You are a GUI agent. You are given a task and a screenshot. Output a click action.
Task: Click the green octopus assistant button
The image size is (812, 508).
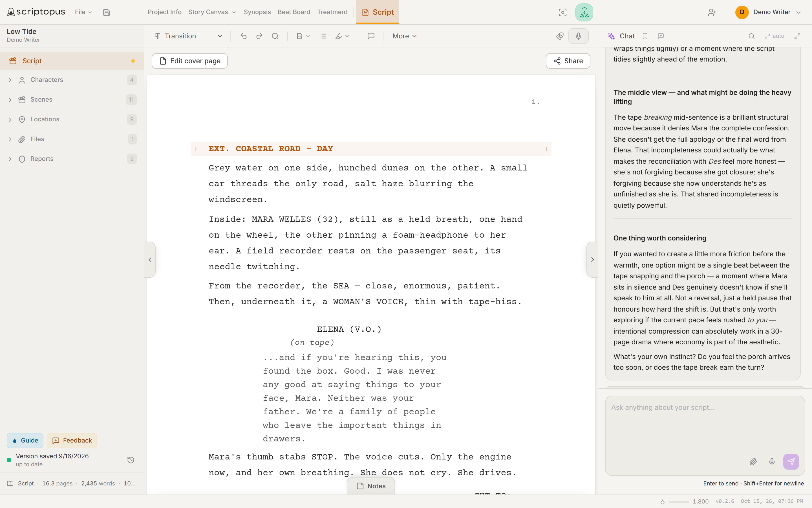(584, 12)
